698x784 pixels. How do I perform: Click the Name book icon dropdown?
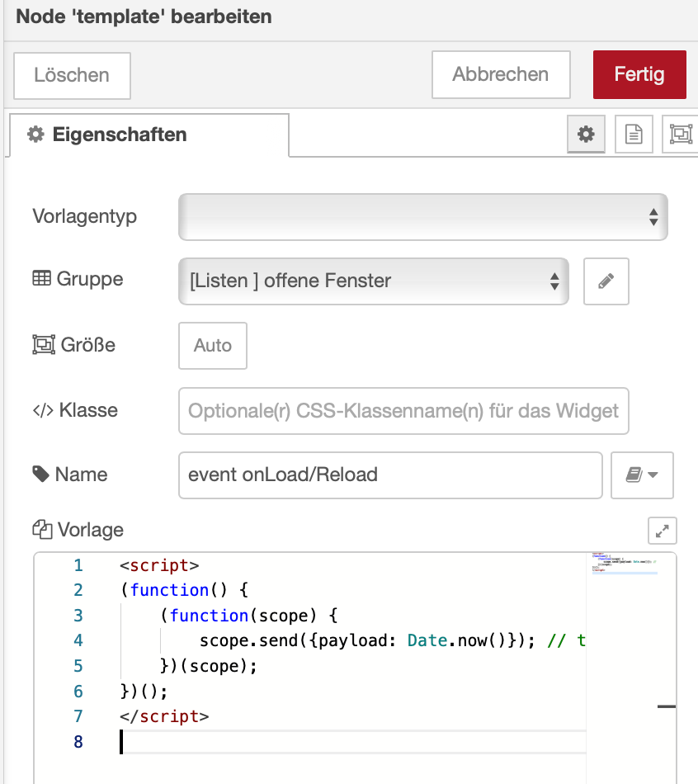coord(642,475)
